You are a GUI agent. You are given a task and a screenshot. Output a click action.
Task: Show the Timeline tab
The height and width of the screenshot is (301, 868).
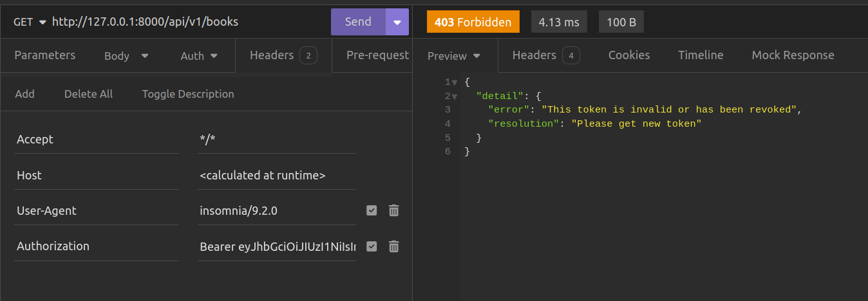tap(701, 55)
